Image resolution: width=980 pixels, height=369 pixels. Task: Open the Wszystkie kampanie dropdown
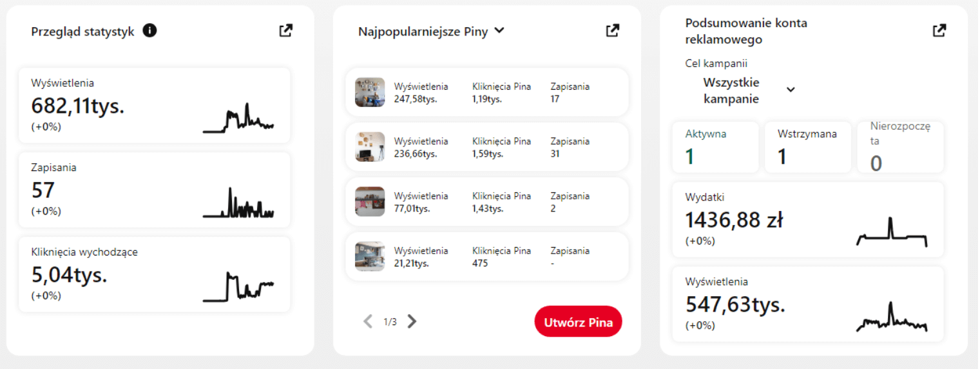pos(791,90)
